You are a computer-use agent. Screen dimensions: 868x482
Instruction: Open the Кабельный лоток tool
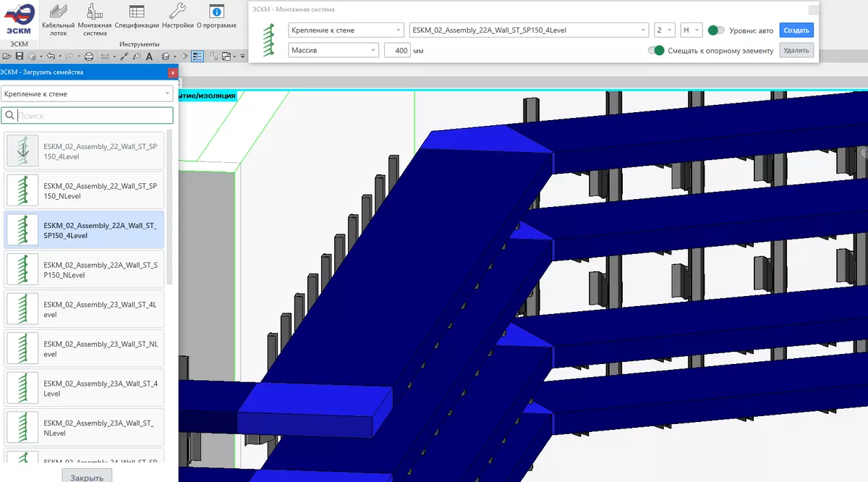pos(57,20)
